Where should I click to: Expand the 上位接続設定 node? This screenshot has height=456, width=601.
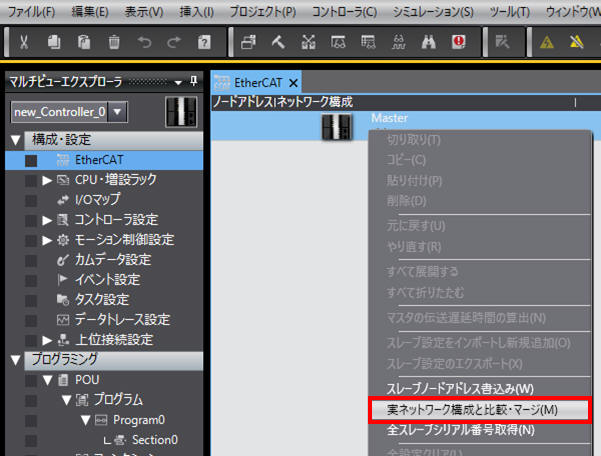pyautogui.click(x=47, y=340)
